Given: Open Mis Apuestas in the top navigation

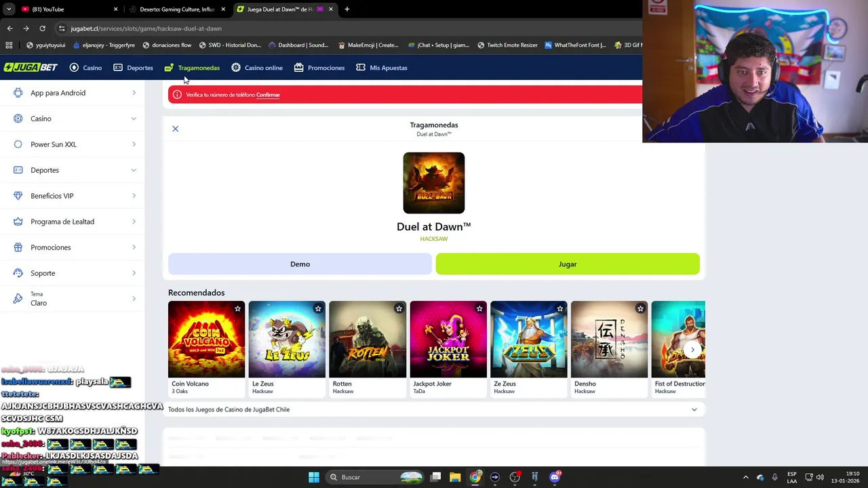Looking at the screenshot, I should (x=382, y=68).
